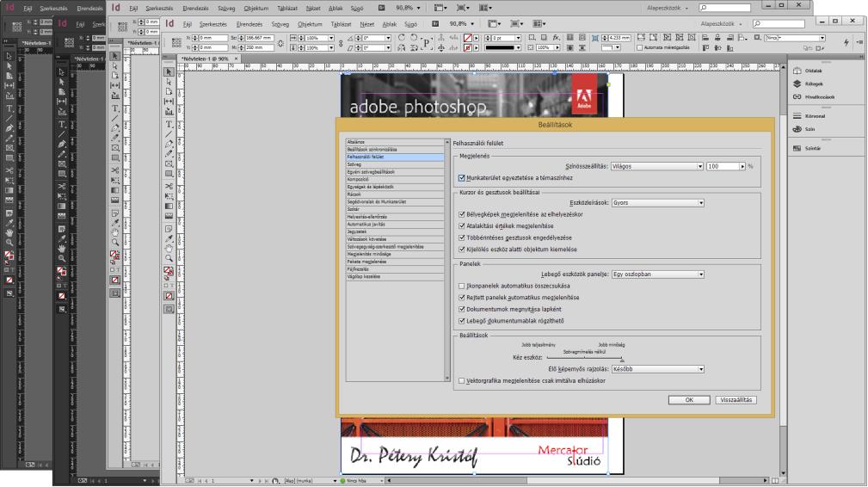This screenshot has height=487, width=868.
Task: Toggle Bélyegképek megjelenítése az elhelyezéskor checkbox
Action: pyautogui.click(x=462, y=214)
